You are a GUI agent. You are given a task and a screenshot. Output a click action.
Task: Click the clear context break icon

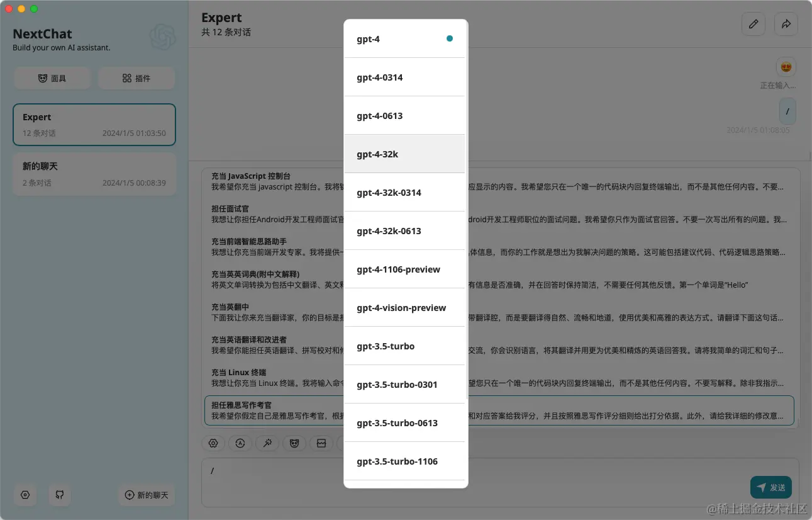tap(321, 443)
